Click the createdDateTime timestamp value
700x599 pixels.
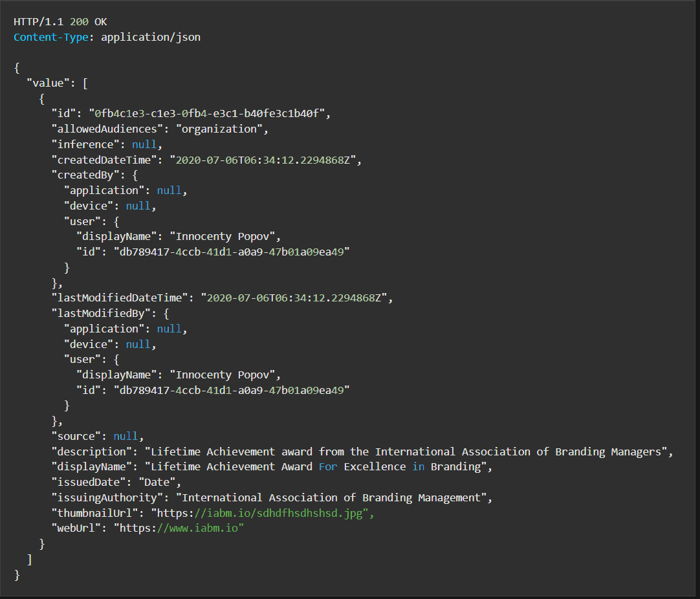[263, 160]
